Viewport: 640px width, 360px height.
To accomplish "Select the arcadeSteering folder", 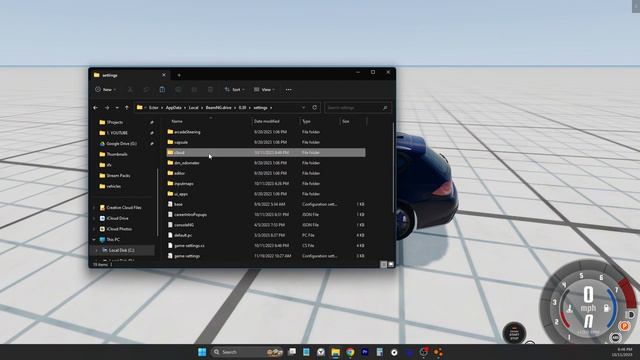I will click(x=266, y=132).
